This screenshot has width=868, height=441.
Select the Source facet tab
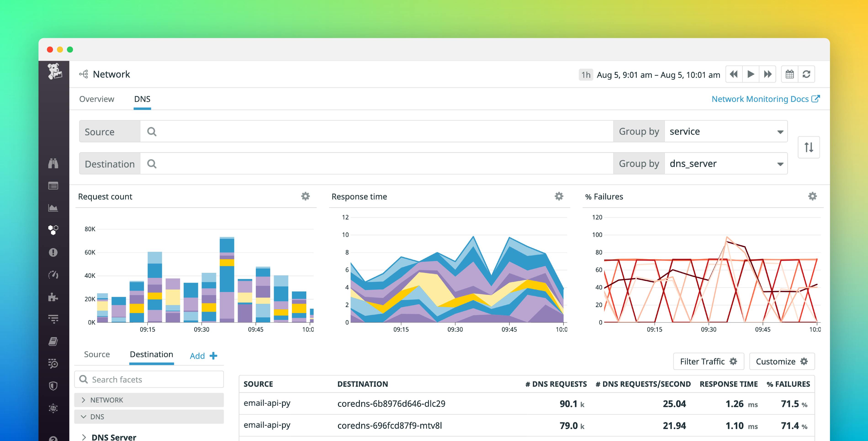pos(97,354)
